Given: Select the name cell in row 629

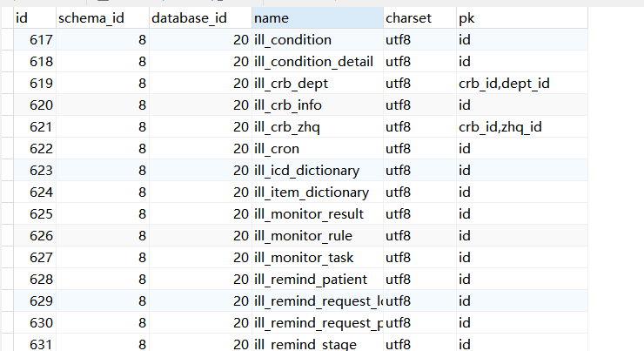Looking at the screenshot, I should pyautogui.click(x=318, y=301).
